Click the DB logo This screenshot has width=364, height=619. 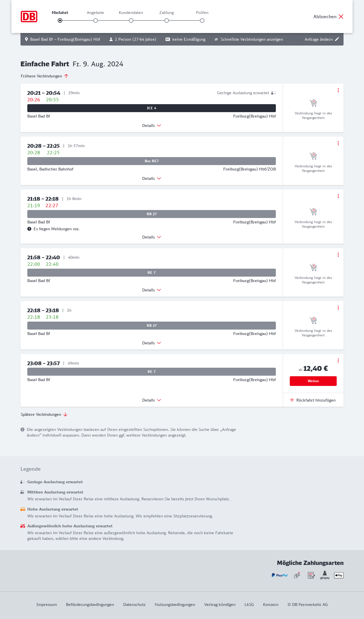pos(29,17)
